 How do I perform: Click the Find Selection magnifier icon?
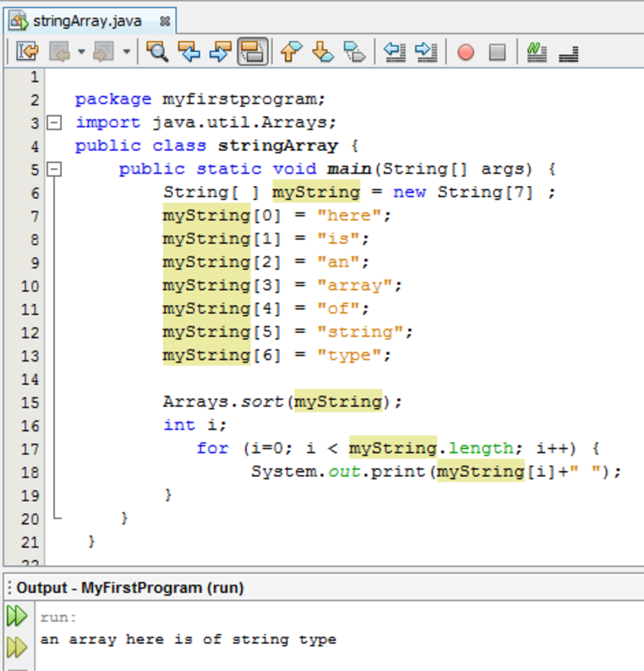157,52
